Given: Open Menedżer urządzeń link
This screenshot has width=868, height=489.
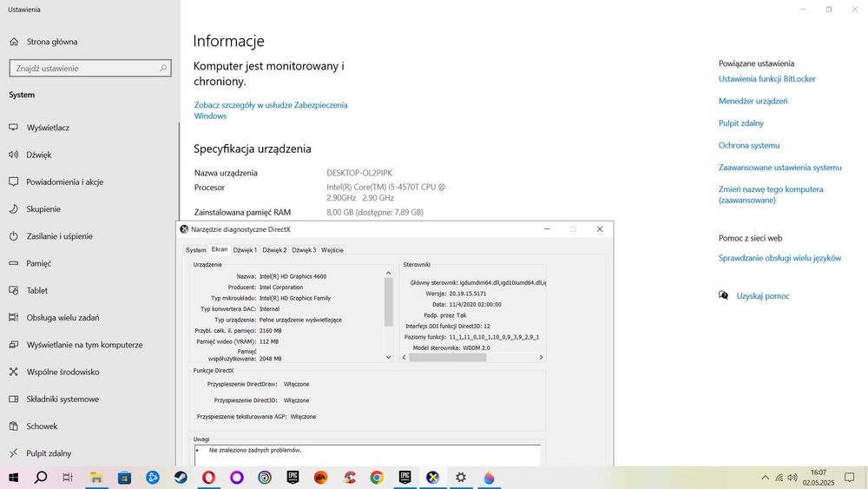Looking at the screenshot, I should (753, 101).
